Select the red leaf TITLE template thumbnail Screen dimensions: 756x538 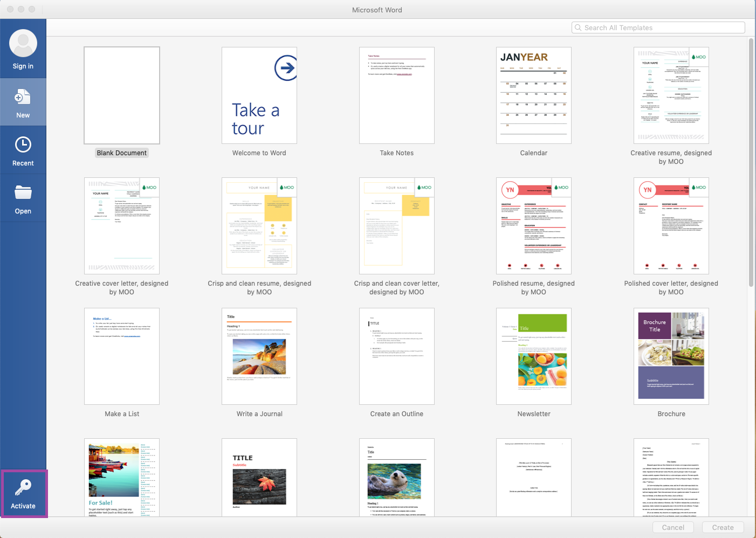click(x=259, y=478)
